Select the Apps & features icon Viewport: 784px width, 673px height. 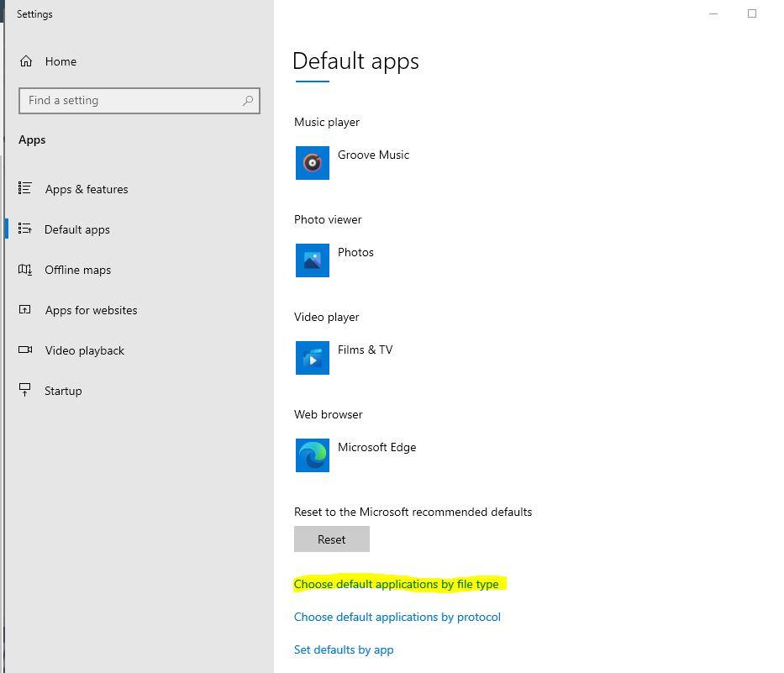[26, 189]
